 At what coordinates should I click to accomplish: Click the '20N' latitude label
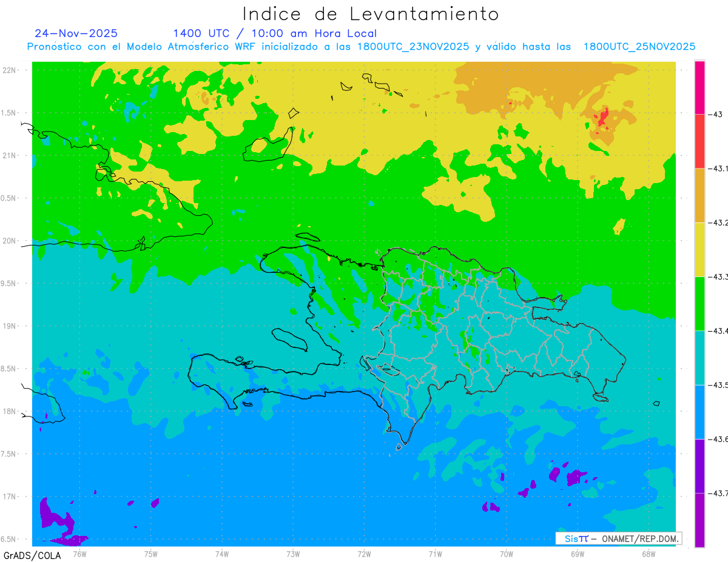tap(10, 241)
